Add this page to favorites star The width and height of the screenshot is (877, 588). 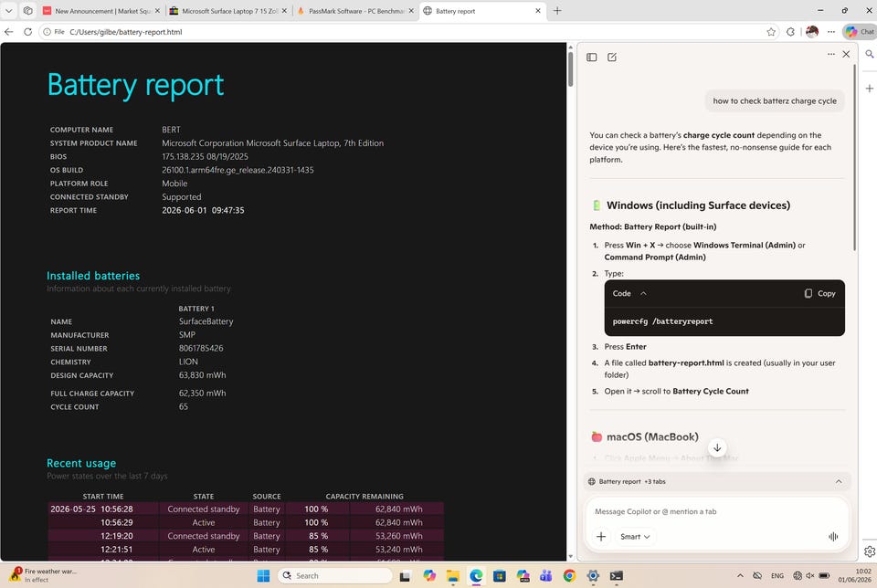[771, 32]
